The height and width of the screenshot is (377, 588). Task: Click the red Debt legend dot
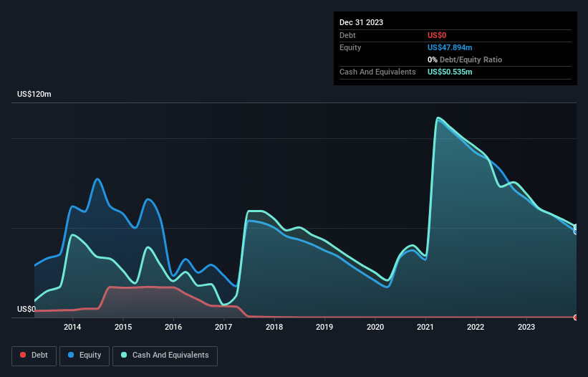23,355
